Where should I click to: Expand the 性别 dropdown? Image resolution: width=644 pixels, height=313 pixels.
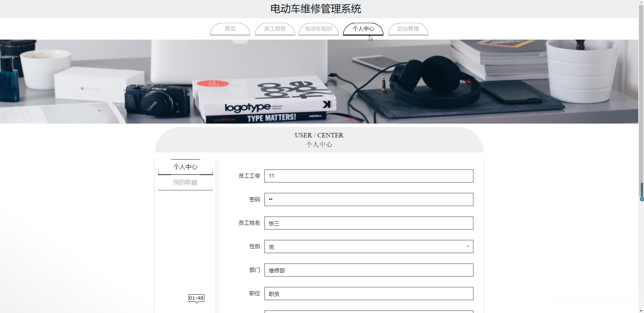click(369, 247)
